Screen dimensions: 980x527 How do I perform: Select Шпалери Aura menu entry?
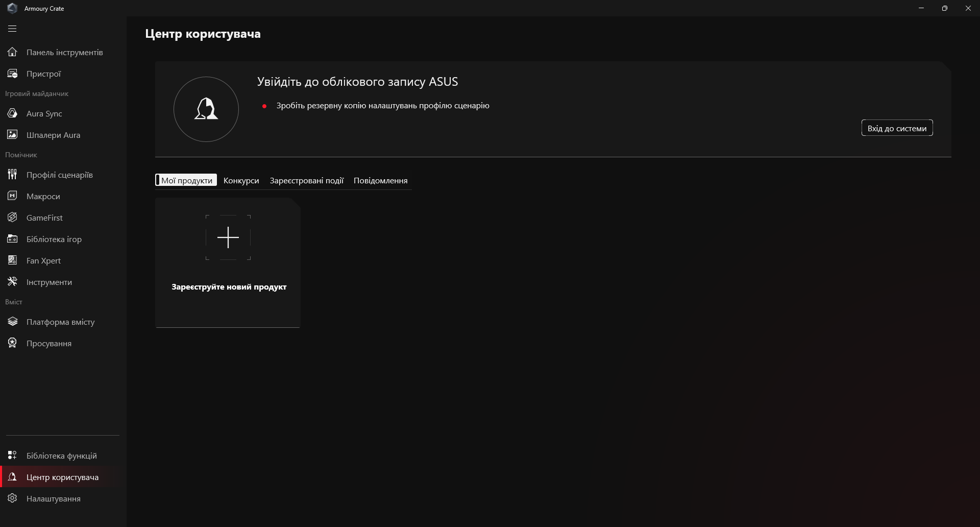tap(63, 135)
